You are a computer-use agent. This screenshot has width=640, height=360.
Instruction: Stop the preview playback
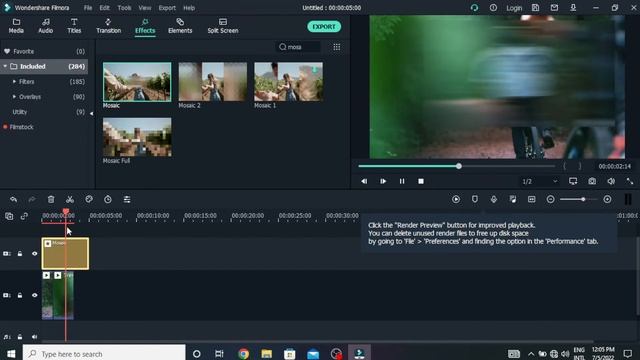pos(421,181)
